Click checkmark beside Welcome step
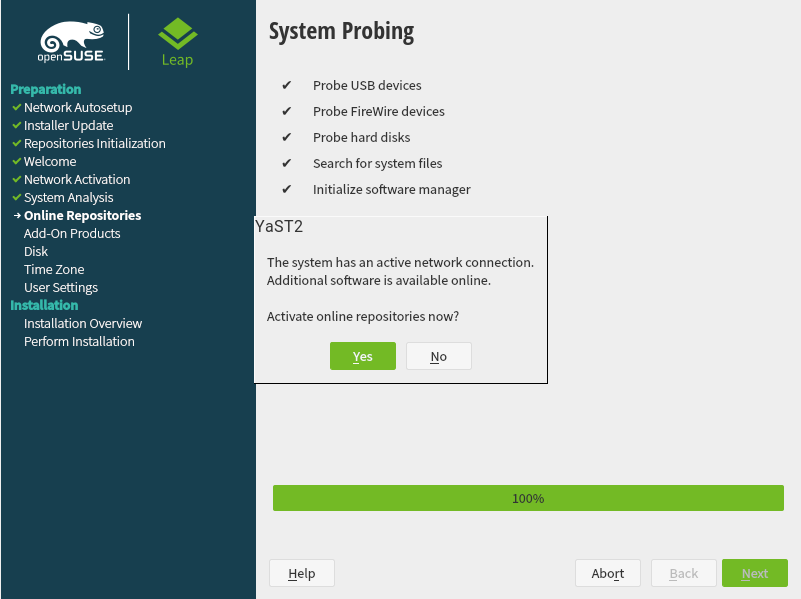This screenshot has height=599, width=801. click(17, 161)
